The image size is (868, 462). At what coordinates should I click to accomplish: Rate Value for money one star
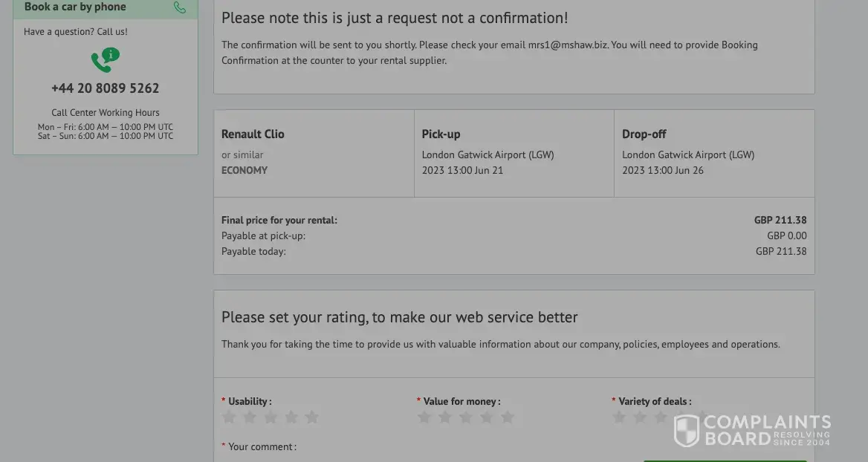tap(424, 417)
